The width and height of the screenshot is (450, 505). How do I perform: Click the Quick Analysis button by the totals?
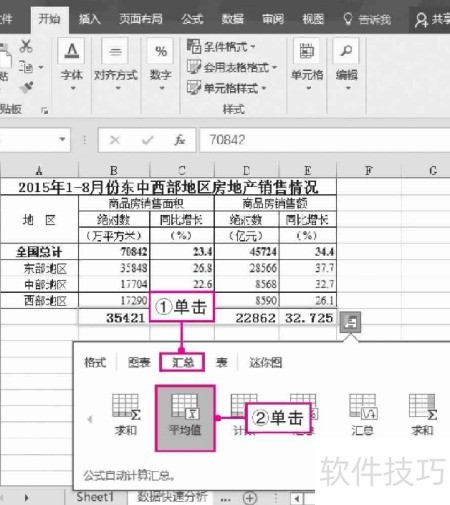pos(350,322)
